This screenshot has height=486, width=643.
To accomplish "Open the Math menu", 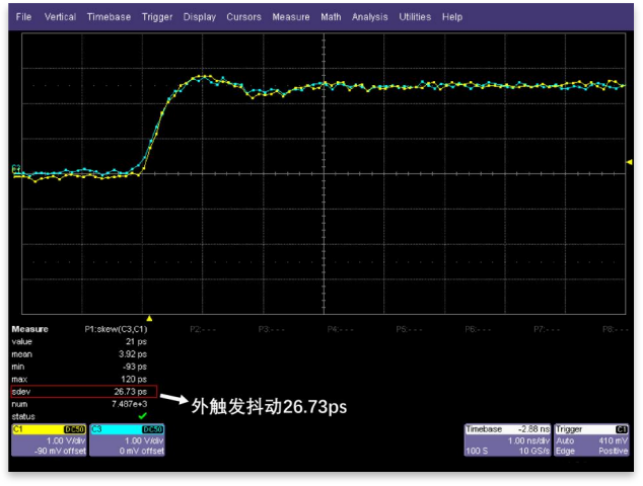I will (330, 17).
